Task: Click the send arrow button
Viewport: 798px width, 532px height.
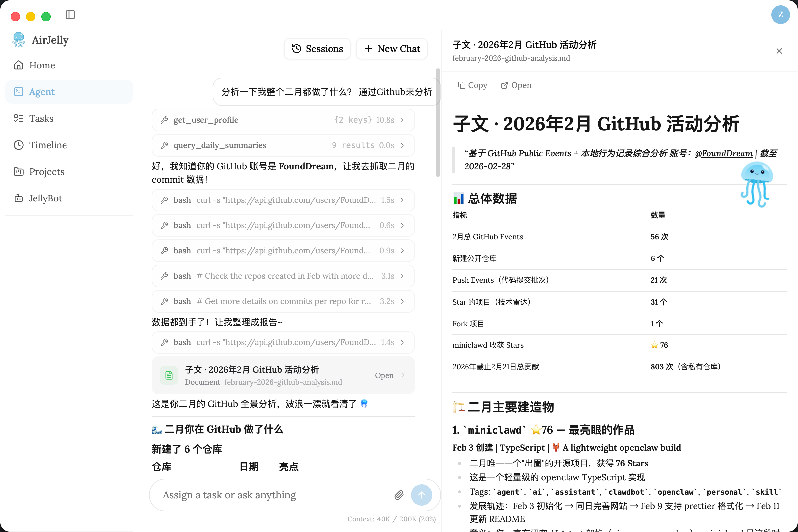Action: (421, 495)
